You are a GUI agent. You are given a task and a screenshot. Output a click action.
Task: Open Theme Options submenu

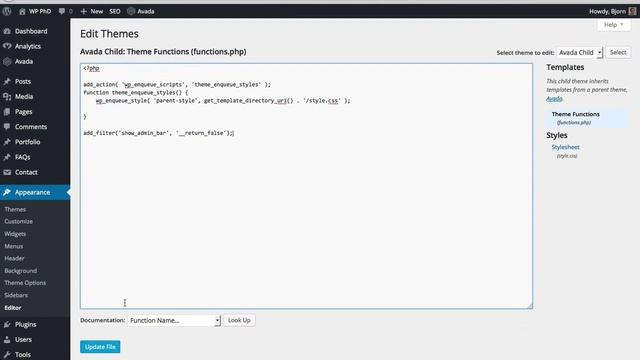(x=25, y=283)
